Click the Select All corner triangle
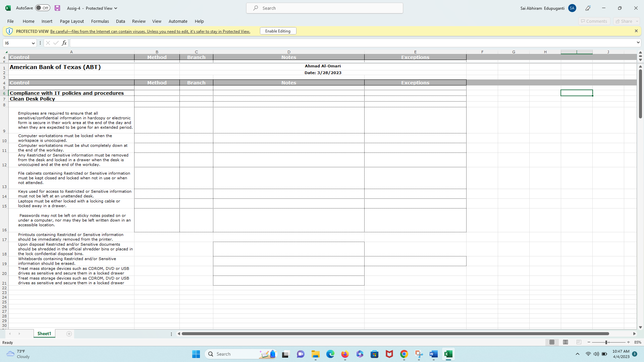This screenshot has width=644, height=362. click(6, 52)
